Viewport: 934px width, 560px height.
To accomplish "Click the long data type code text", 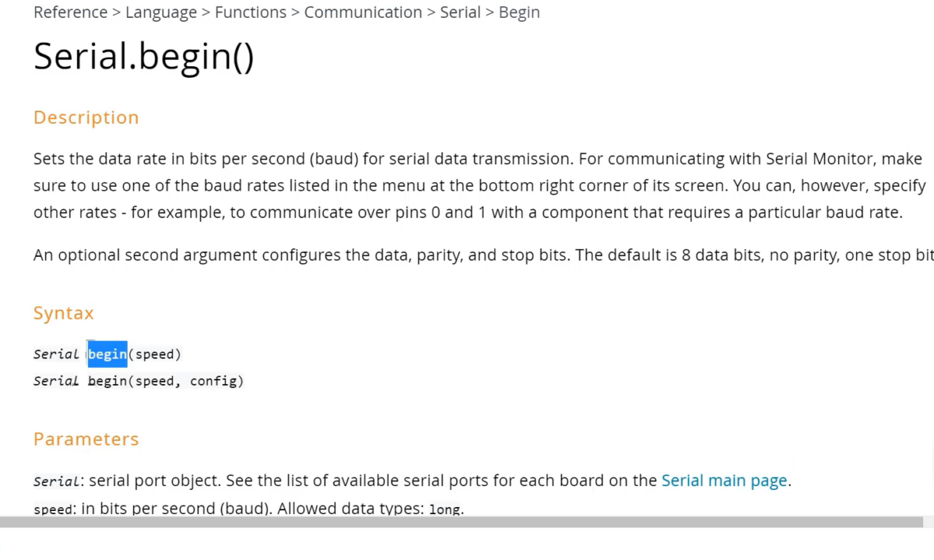I will click(x=444, y=510).
